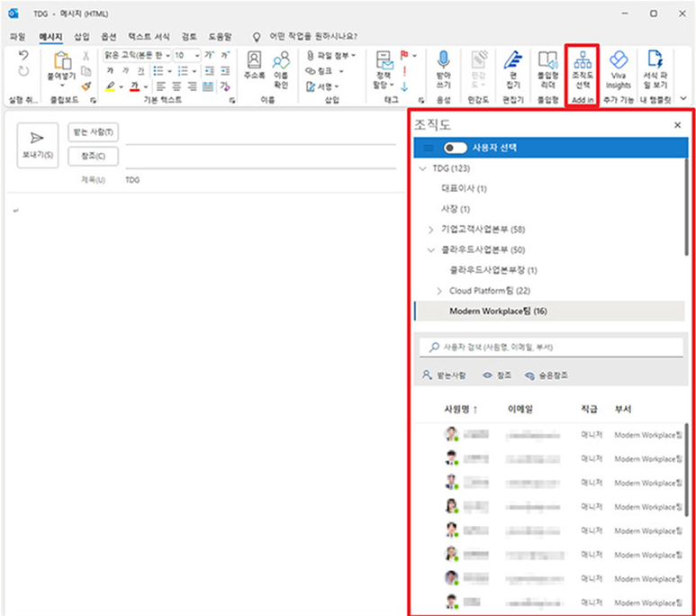The image size is (696, 616).
Task: Switch to the 텍스트 서식 tab
Action: [x=149, y=36]
